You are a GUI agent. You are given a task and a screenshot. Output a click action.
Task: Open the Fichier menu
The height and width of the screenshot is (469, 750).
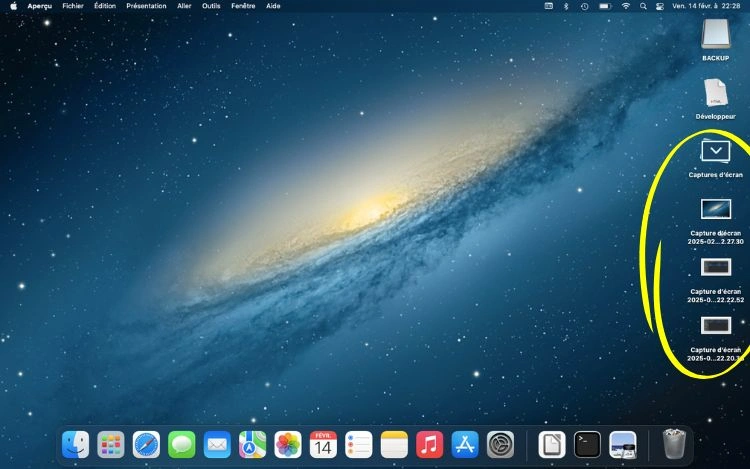tap(73, 6)
